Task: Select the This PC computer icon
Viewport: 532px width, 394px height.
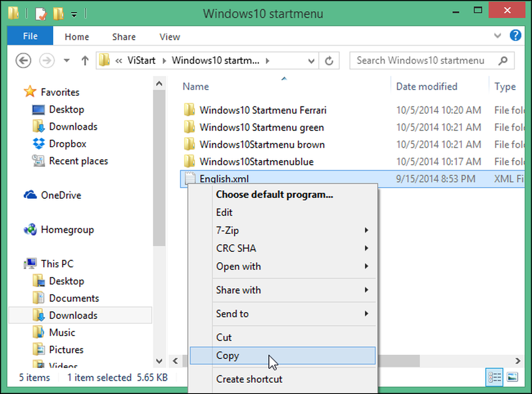Action: tap(30, 264)
